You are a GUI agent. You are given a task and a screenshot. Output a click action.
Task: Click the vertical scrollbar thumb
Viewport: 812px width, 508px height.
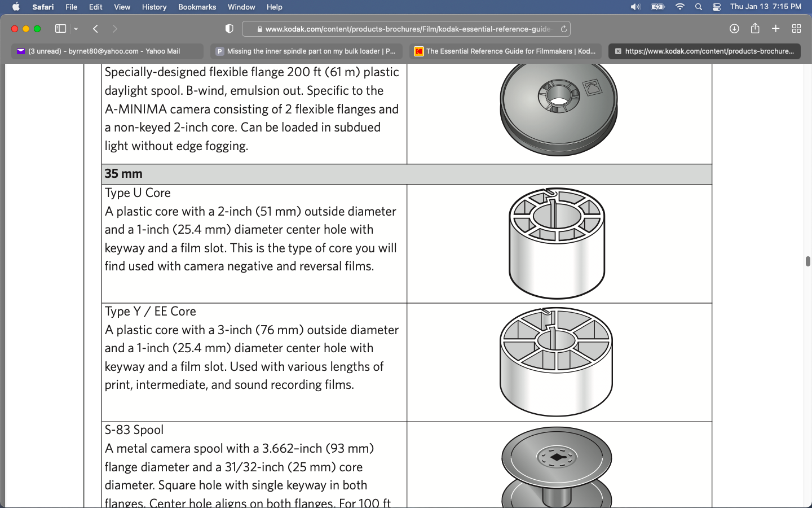(x=807, y=261)
